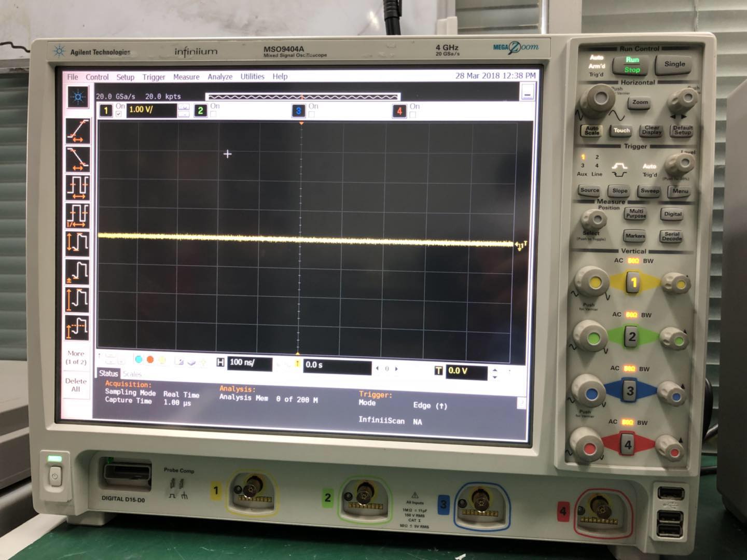The height and width of the screenshot is (560, 747).
Task: Click the channel 1 yellow button
Action: 106,110
